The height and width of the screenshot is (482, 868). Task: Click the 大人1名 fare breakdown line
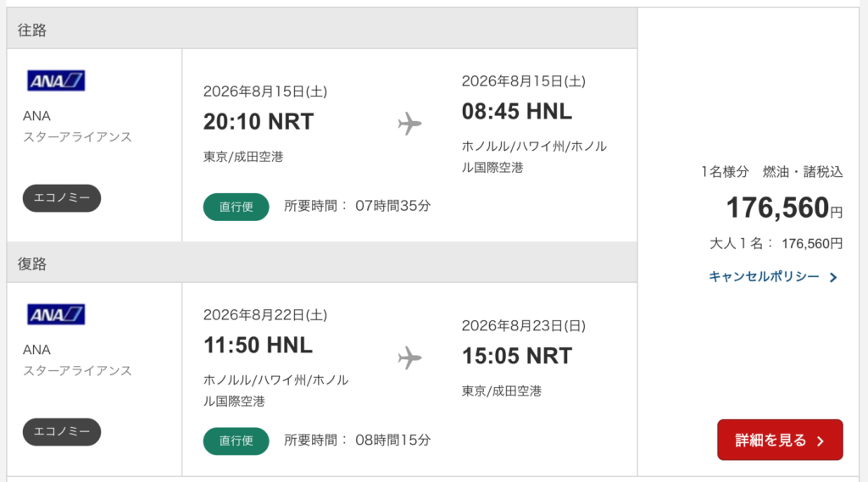(776, 244)
